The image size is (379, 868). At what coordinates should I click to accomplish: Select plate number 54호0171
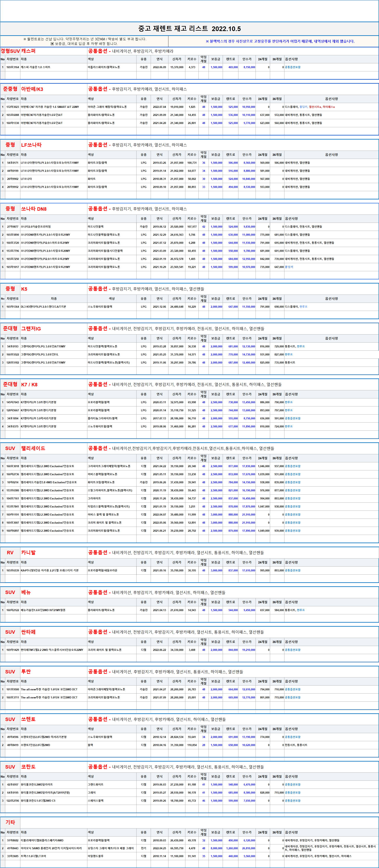(x=13, y=163)
